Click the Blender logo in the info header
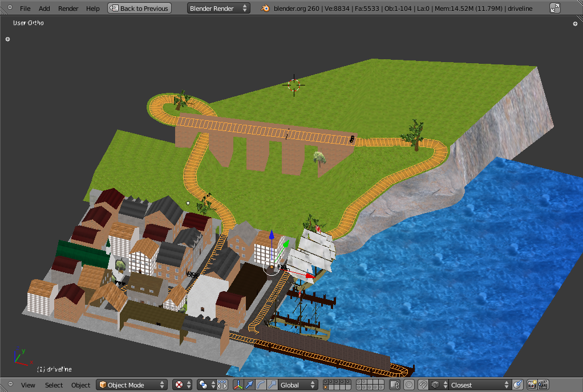The height and width of the screenshot is (392, 583). click(x=265, y=9)
